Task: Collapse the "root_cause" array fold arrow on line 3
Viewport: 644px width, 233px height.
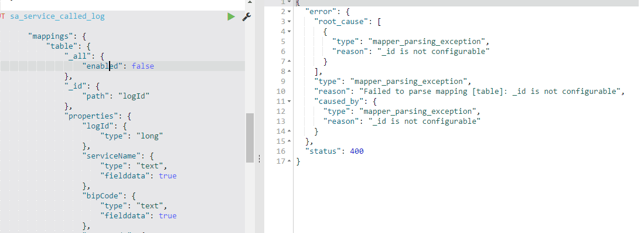Action: 289,21
